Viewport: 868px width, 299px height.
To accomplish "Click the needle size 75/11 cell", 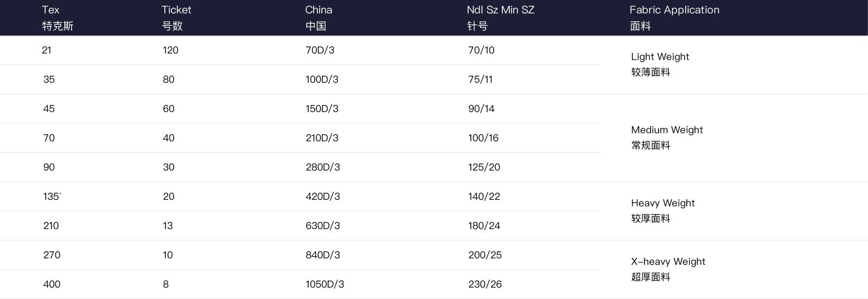I will click(480, 80).
